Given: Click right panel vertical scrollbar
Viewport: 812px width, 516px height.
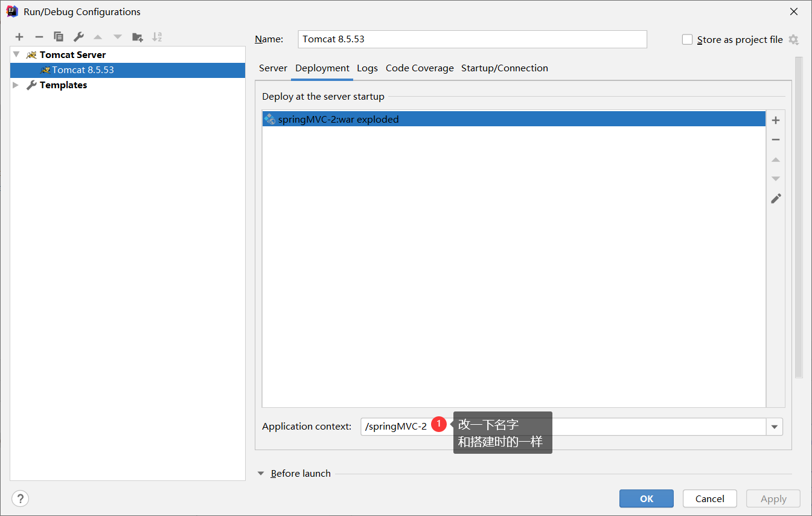Looking at the screenshot, I should (799, 218).
